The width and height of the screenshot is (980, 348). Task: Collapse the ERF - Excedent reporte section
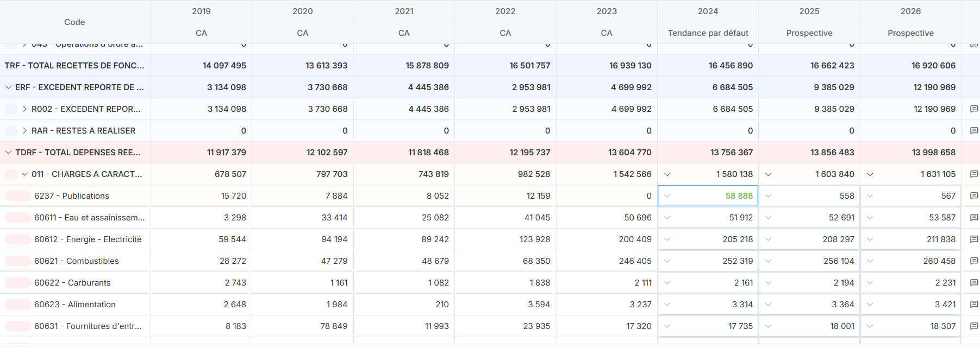point(8,87)
